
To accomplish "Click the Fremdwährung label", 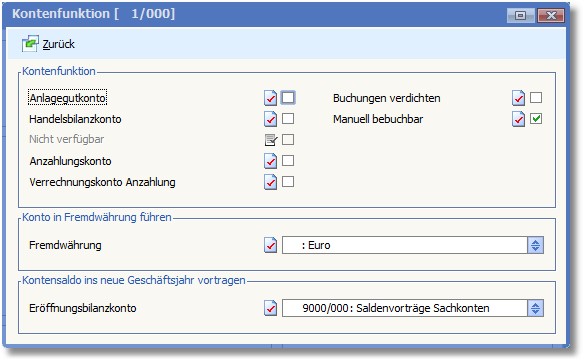I will pos(65,245).
